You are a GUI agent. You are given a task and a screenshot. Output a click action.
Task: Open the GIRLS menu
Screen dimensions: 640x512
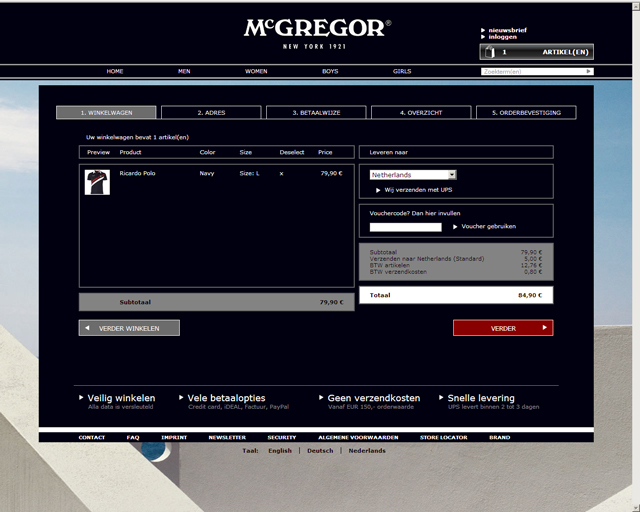(x=402, y=71)
